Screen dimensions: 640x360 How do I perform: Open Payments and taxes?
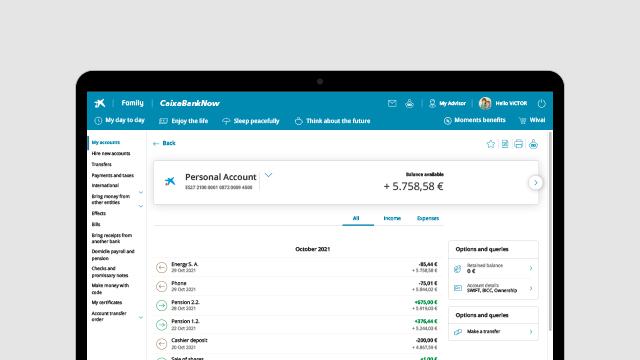point(113,176)
